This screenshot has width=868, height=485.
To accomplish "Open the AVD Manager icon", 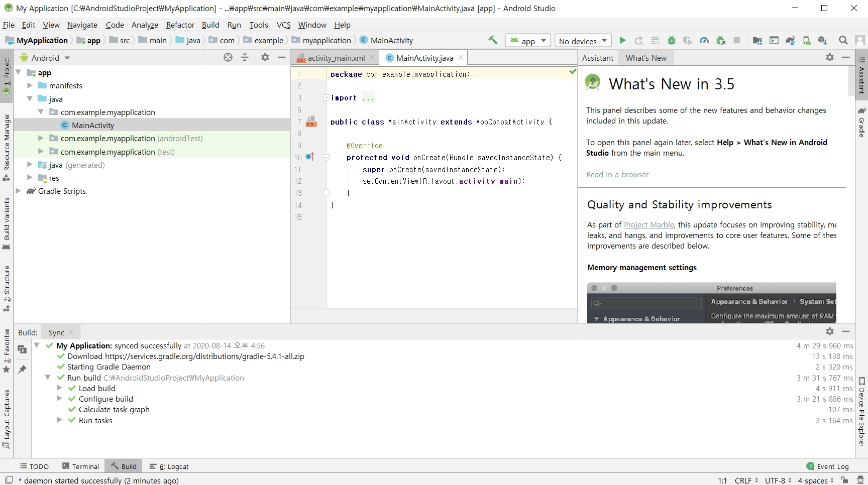I will tap(807, 41).
